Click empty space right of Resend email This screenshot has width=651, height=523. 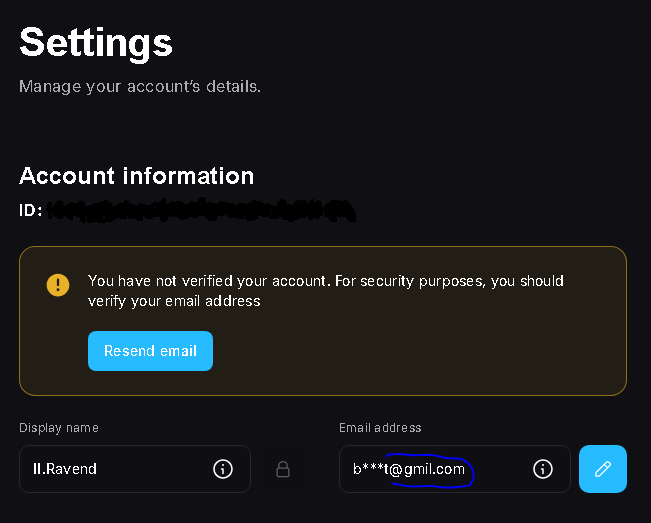pos(420,351)
